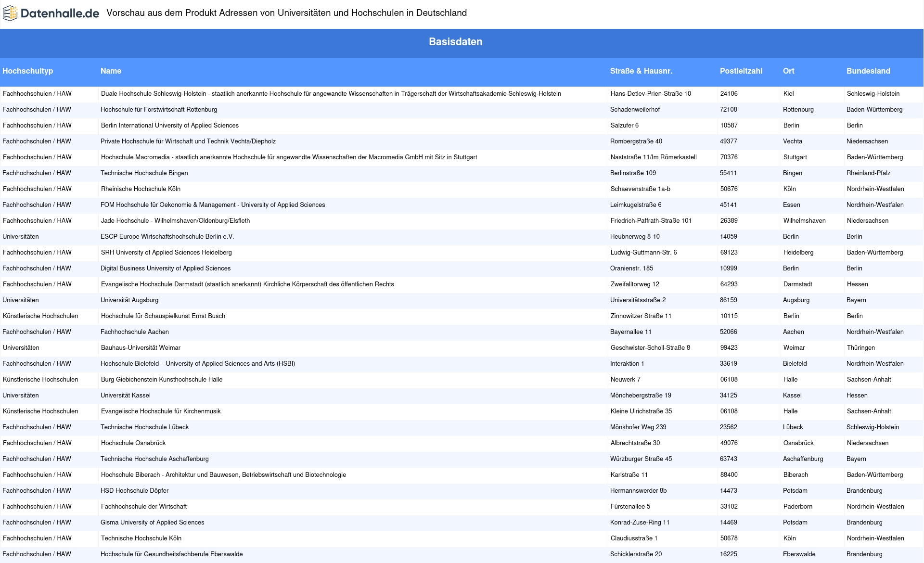The image size is (924, 563).
Task: Select Künstlerische Hochschulen type in Ernst Busch row
Action: tap(40, 316)
